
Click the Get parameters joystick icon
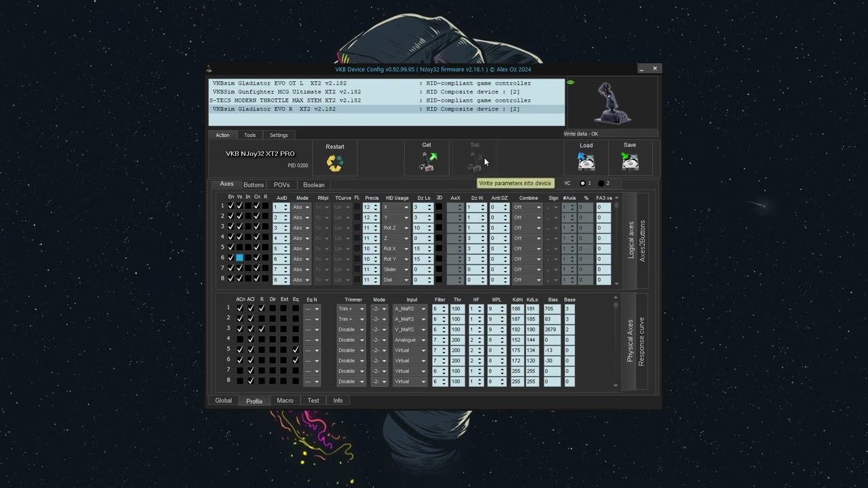tap(428, 161)
